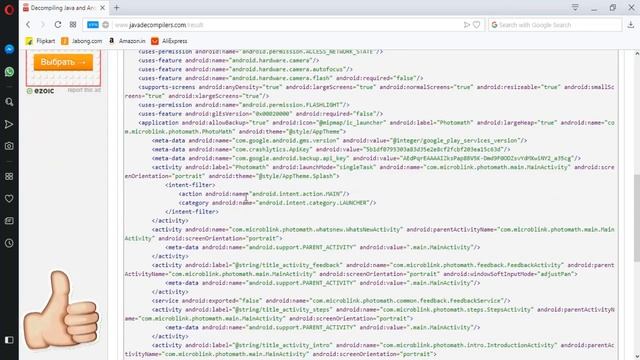Open the Jabong.com bookmark
This screenshot has width=640, height=360.
pyautogui.click(x=82, y=41)
